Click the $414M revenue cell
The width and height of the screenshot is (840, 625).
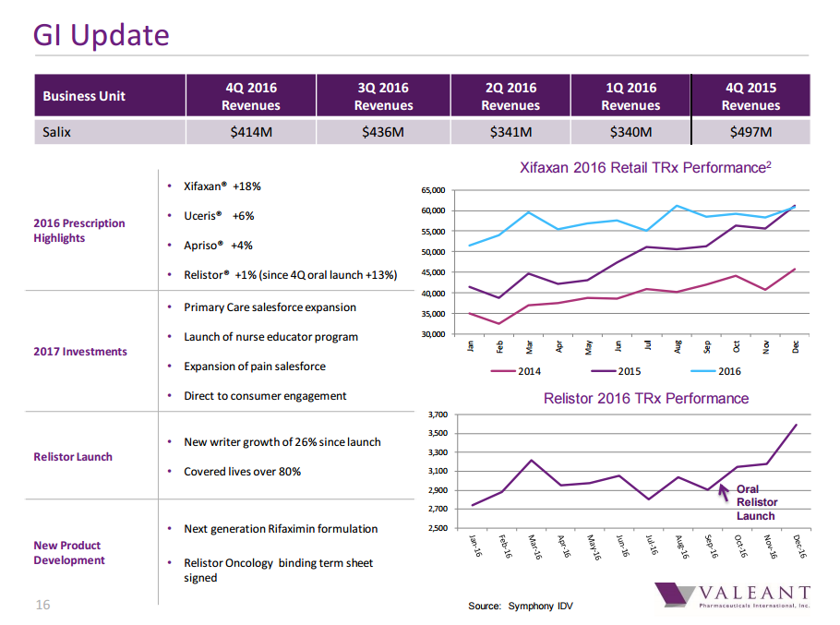click(251, 132)
